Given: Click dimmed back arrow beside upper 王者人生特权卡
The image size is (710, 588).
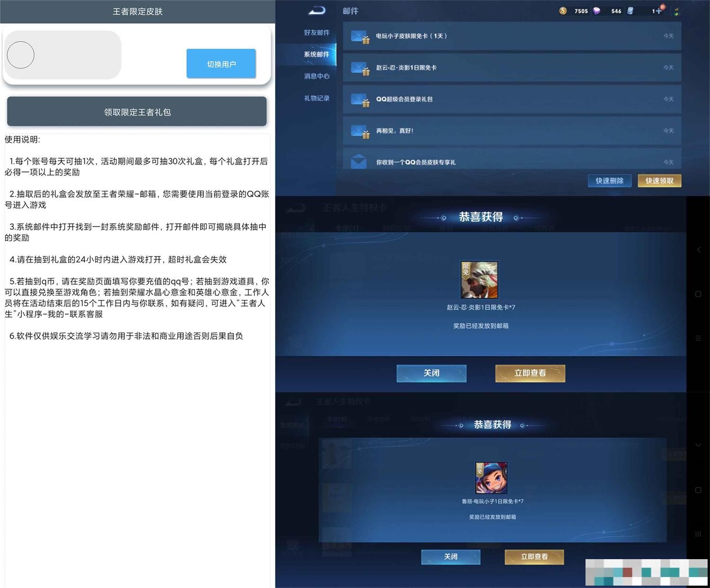Looking at the screenshot, I should click(295, 208).
